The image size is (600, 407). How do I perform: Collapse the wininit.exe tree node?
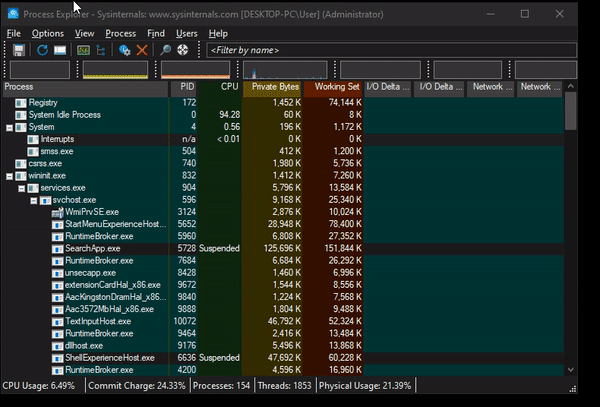(9, 176)
